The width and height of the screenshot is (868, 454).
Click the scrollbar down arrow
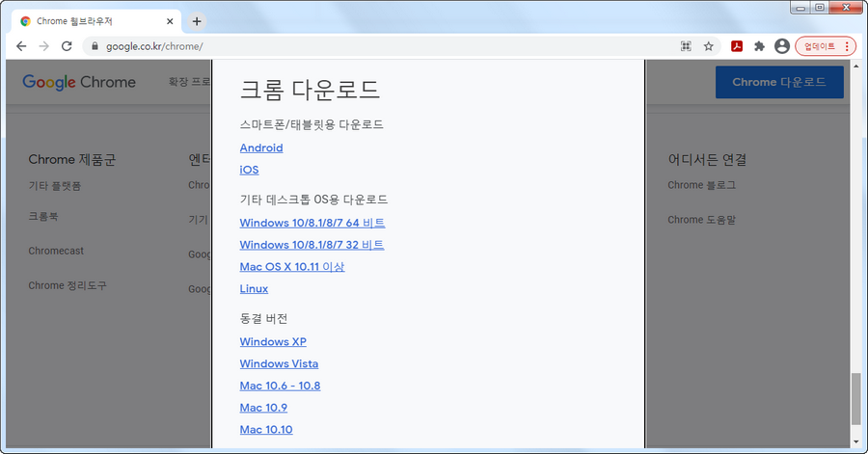[856, 441]
